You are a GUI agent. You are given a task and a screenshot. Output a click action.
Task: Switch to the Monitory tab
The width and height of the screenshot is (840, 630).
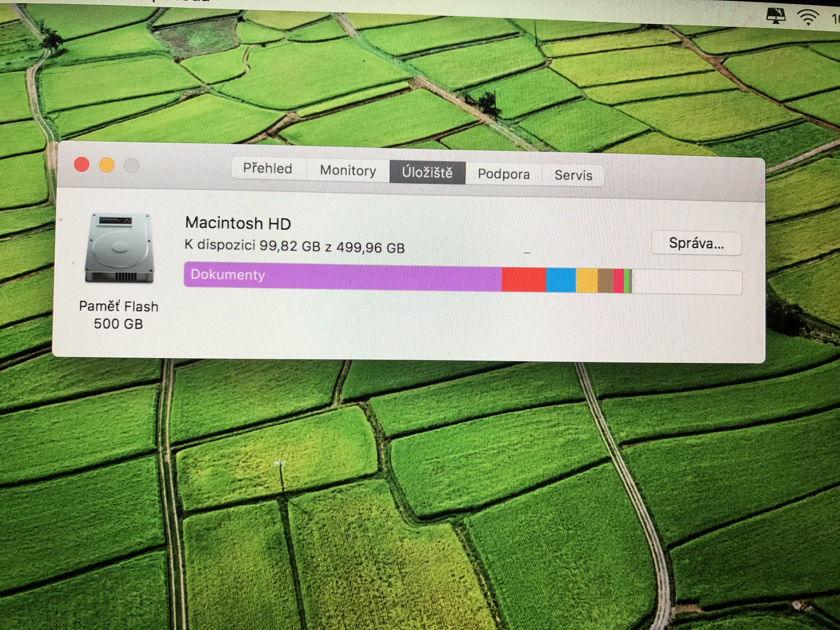(348, 170)
